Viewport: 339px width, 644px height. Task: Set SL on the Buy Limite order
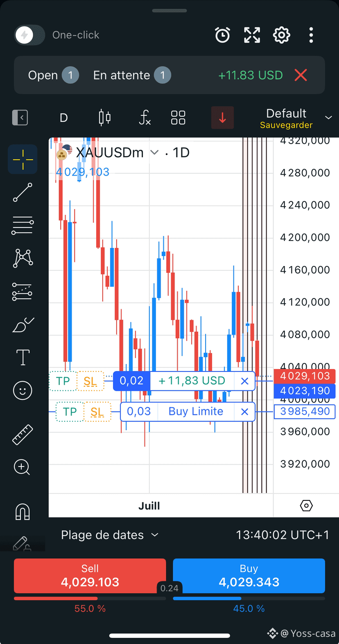coord(97,412)
